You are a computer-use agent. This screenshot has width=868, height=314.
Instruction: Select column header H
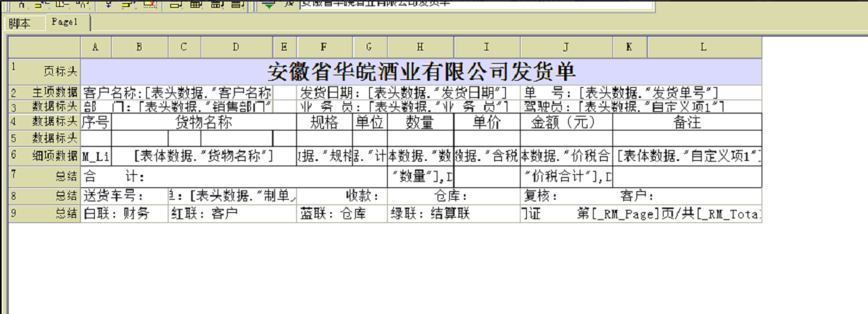pos(420,47)
